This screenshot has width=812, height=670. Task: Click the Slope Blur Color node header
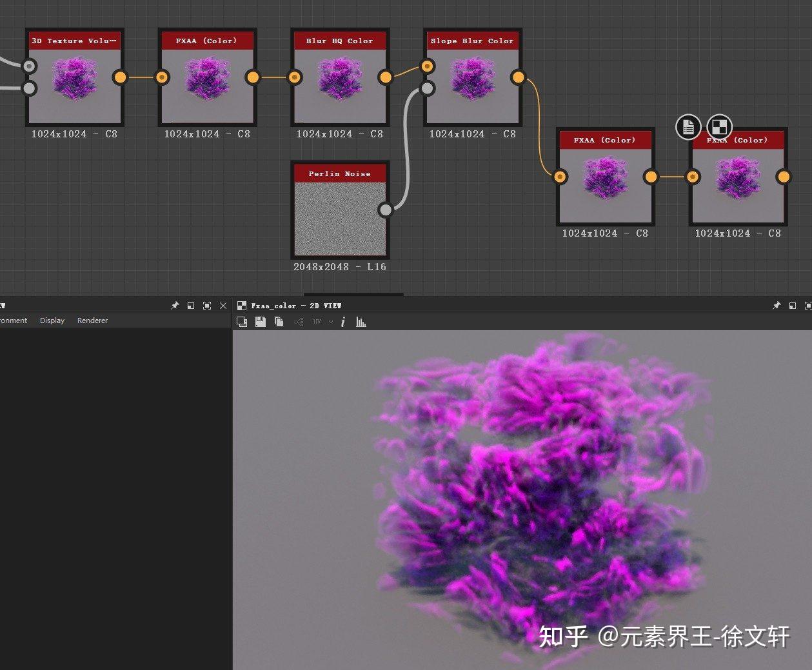click(473, 40)
